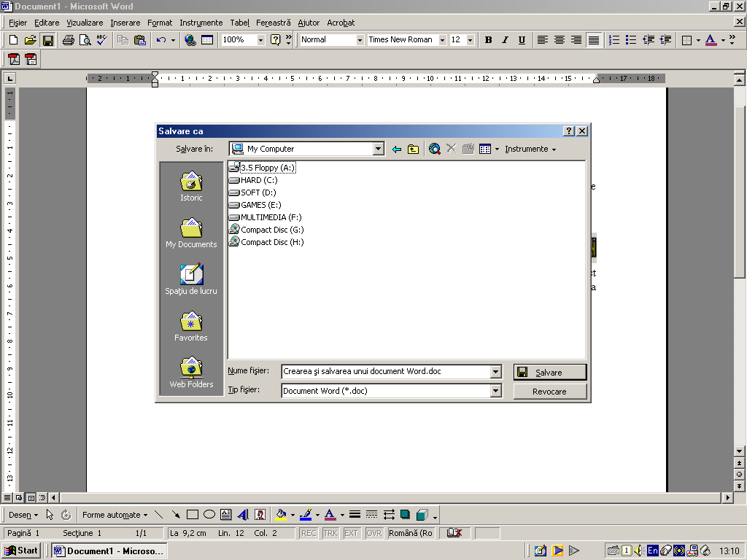
Task: Select the Arrow drawing tool
Action: [x=176, y=515]
